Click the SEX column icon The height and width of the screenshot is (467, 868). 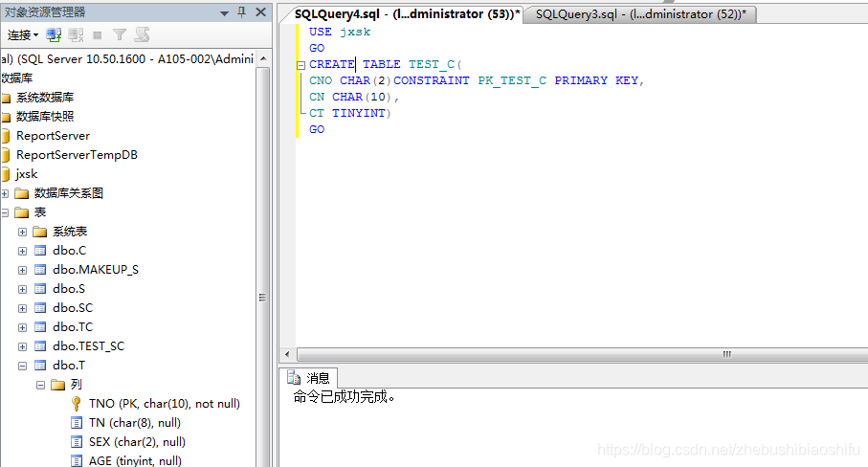click(77, 442)
